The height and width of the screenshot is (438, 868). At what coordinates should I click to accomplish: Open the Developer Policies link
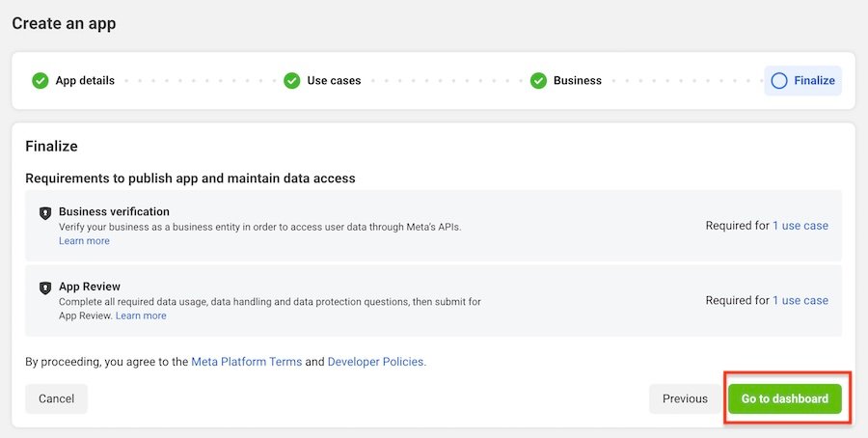point(375,362)
